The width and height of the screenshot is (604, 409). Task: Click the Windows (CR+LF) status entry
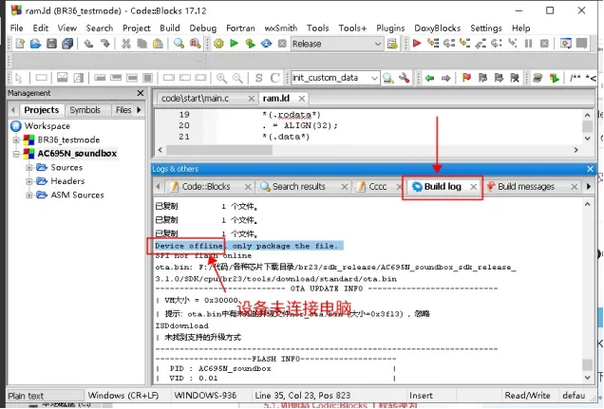pyautogui.click(x=123, y=396)
